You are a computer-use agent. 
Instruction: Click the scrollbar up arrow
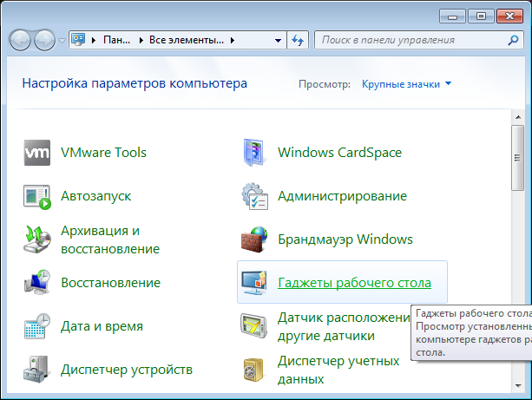click(518, 117)
